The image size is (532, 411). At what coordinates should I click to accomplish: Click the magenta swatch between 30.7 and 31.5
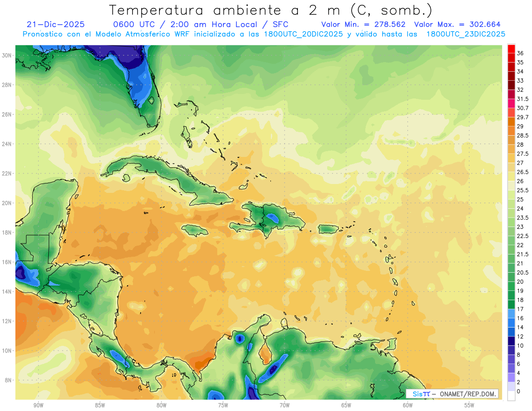[x=511, y=104]
